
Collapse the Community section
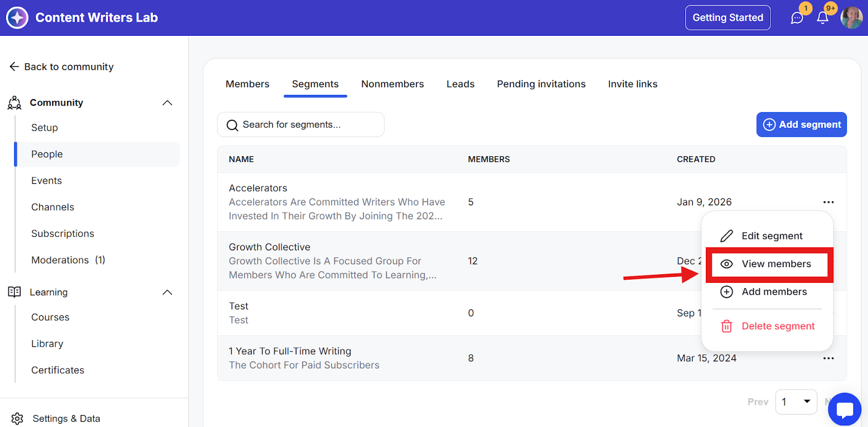tap(167, 103)
